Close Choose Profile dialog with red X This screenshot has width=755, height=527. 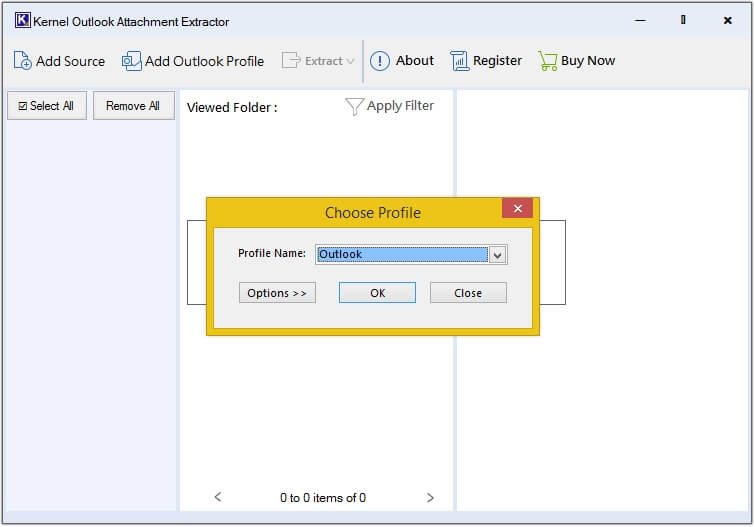[518, 208]
